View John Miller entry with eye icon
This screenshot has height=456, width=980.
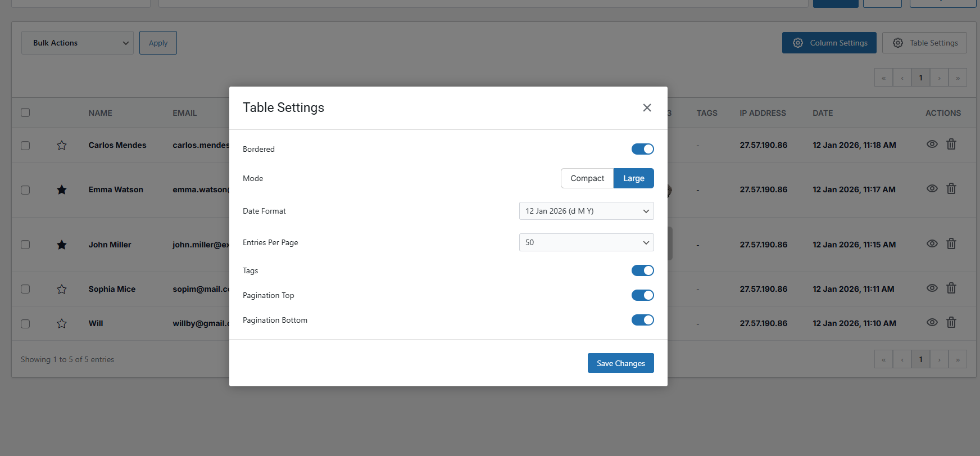click(932, 244)
